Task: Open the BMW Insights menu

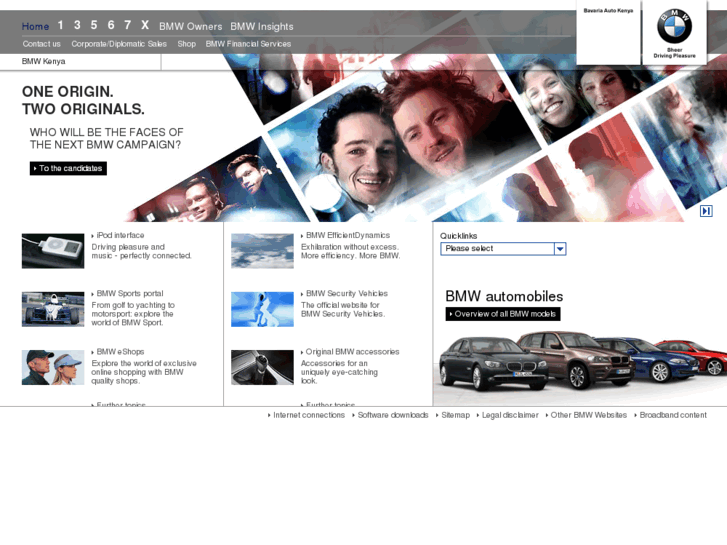Action: tap(262, 26)
